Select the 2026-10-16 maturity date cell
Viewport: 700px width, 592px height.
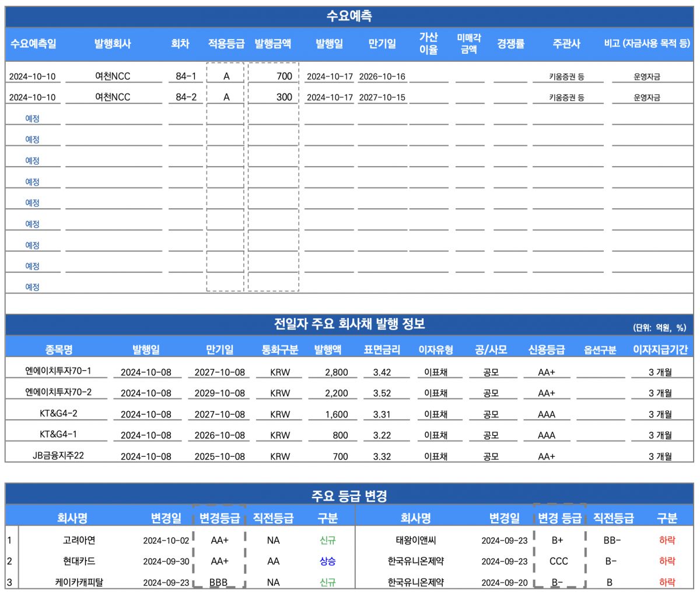pos(382,76)
